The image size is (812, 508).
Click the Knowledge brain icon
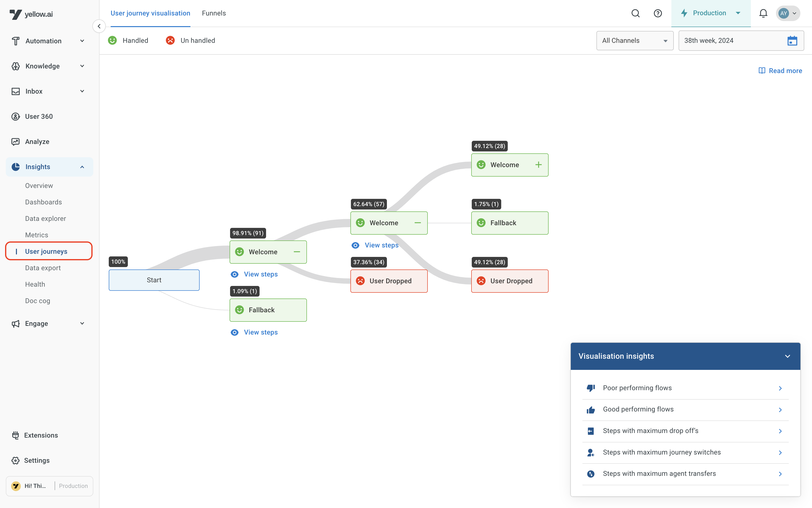[15, 66]
